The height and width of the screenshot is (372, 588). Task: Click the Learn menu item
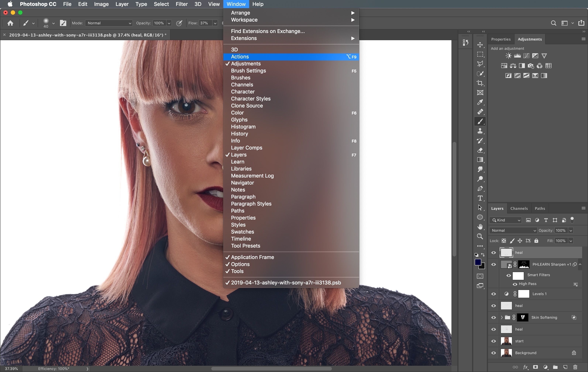click(x=237, y=161)
